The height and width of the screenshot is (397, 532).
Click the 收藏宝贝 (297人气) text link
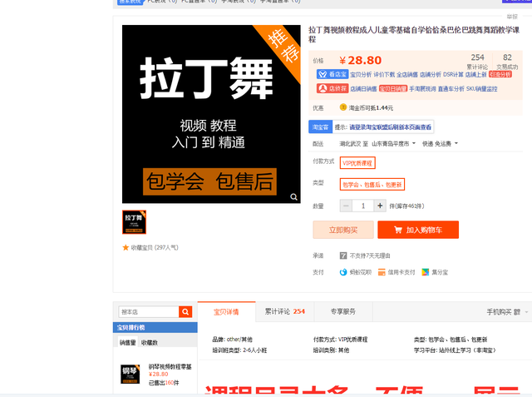(x=155, y=247)
